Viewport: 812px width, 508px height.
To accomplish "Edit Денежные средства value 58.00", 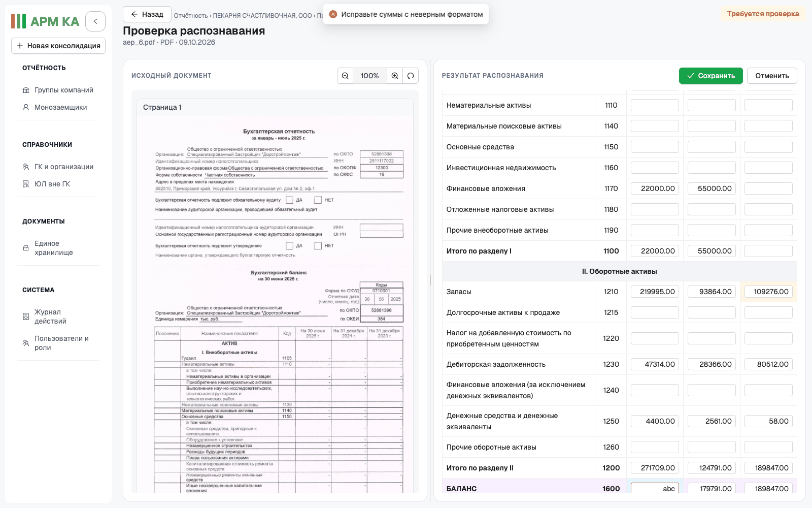I will 768,421.
